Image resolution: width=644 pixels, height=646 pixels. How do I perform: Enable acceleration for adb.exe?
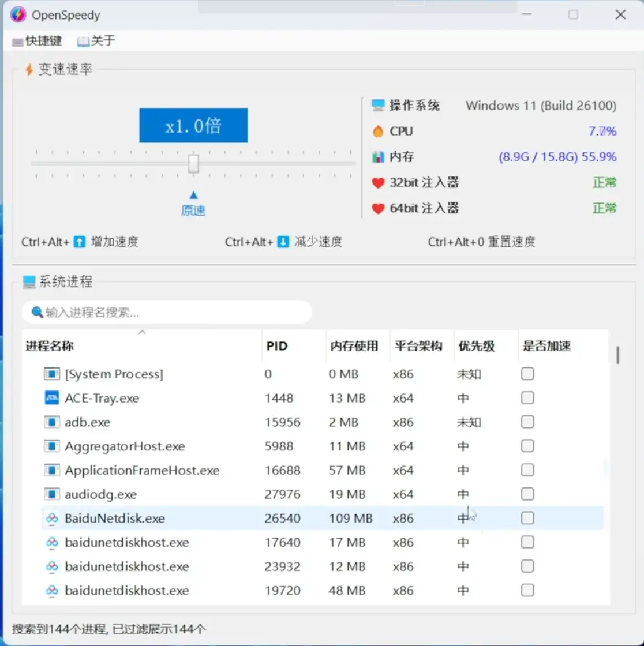(527, 422)
